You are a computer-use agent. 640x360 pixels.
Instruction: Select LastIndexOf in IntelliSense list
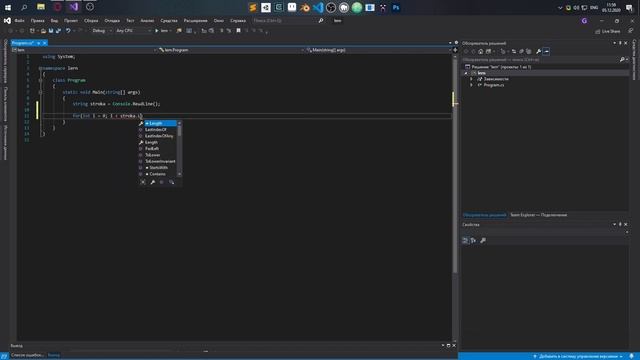(156, 130)
